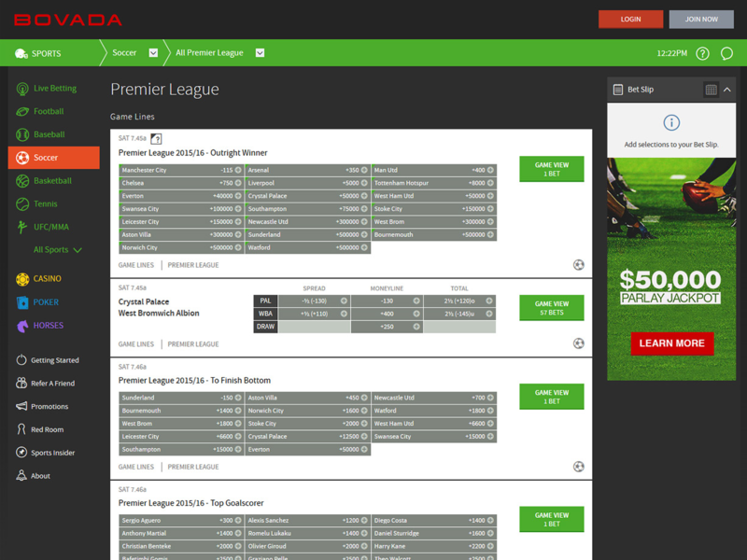The image size is (747, 560).
Task: Click the Sports Insider compass icon
Action: click(21, 453)
